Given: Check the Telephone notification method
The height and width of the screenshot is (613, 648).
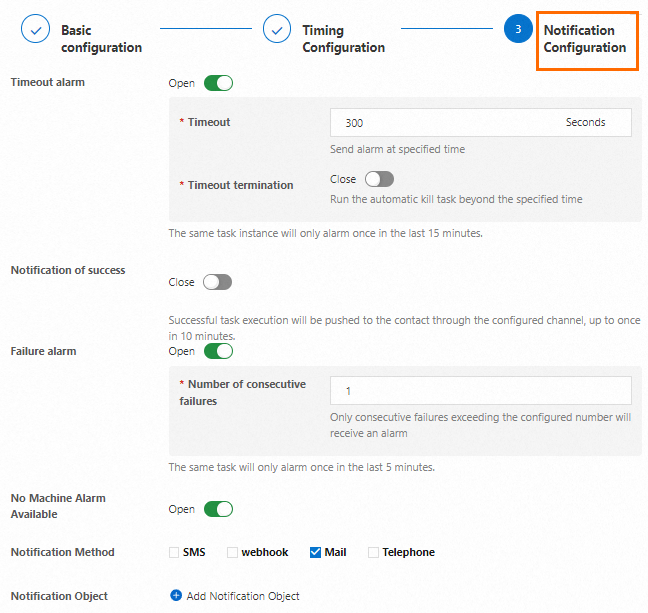Looking at the screenshot, I should [374, 552].
